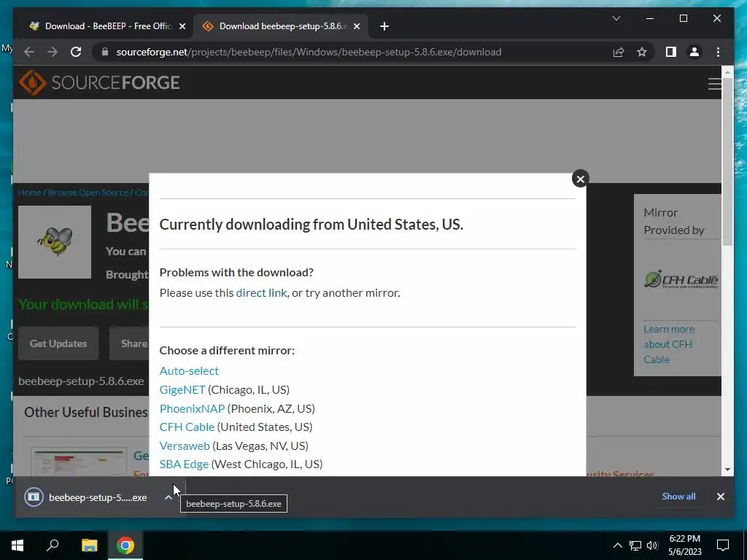Click the network tray icon
The height and width of the screenshot is (560, 747).
(x=635, y=545)
